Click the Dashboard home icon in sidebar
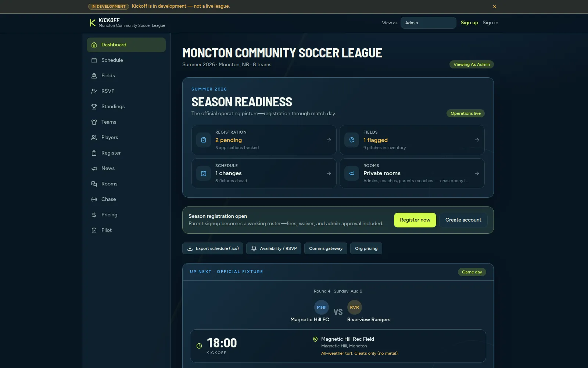588x368 pixels. (94, 45)
